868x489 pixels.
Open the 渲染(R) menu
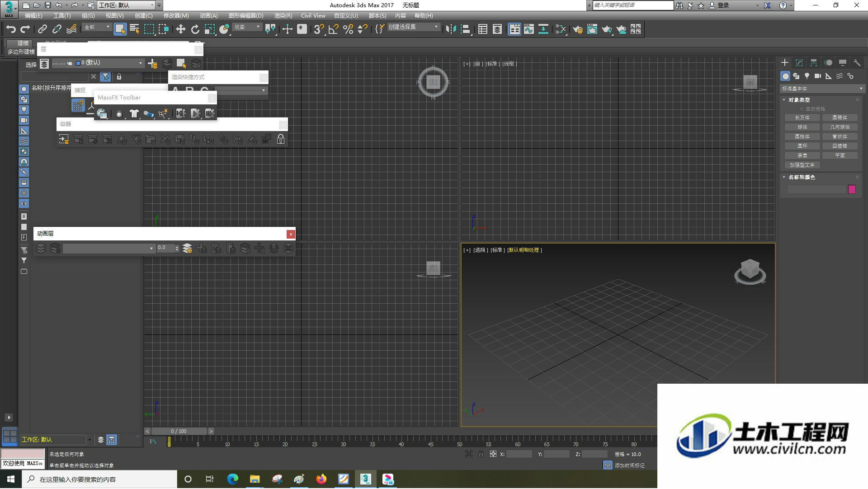pyautogui.click(x=283, y=16)
